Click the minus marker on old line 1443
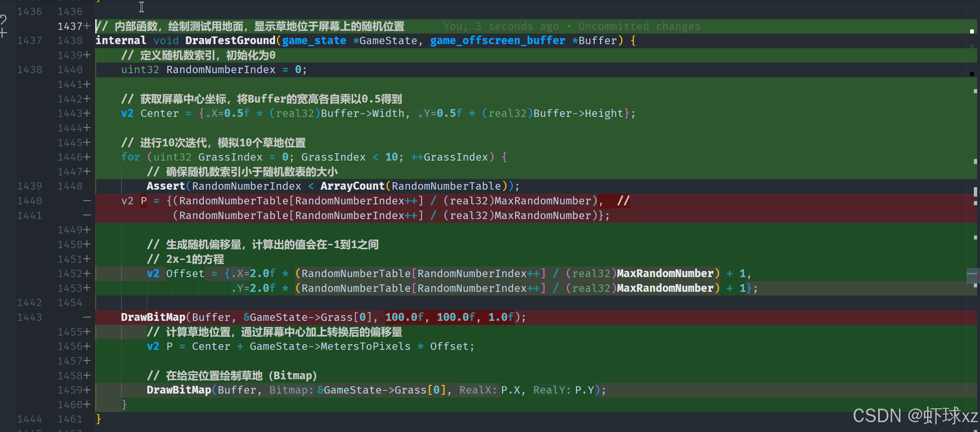Image resolution: width=980 pixels, height=432 pixels. 87,317
